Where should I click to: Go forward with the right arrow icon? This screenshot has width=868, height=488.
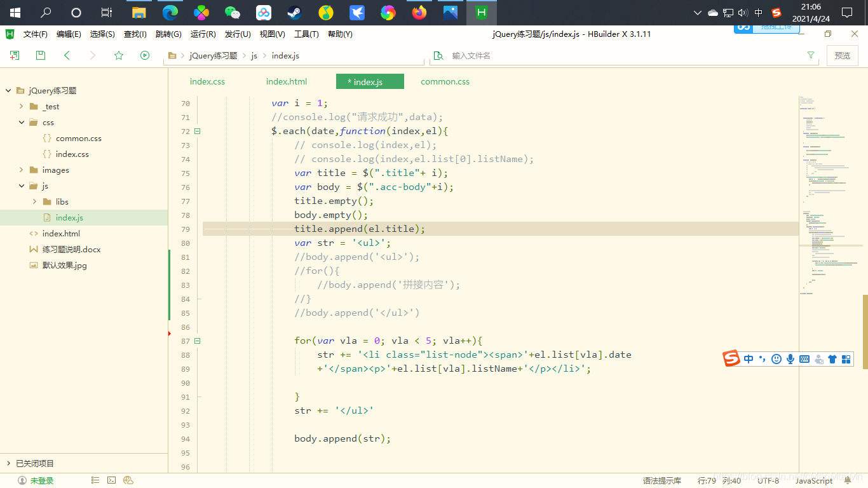93,55
